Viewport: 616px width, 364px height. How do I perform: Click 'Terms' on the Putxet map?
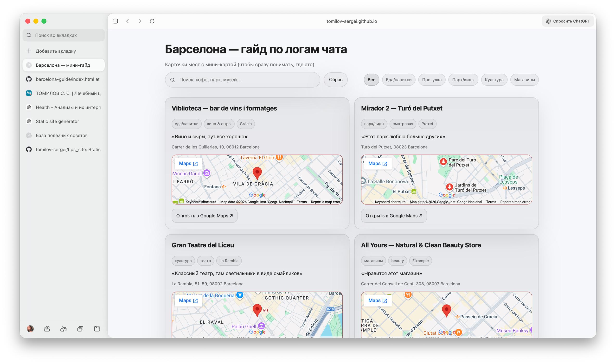click(x=491, y=202)
